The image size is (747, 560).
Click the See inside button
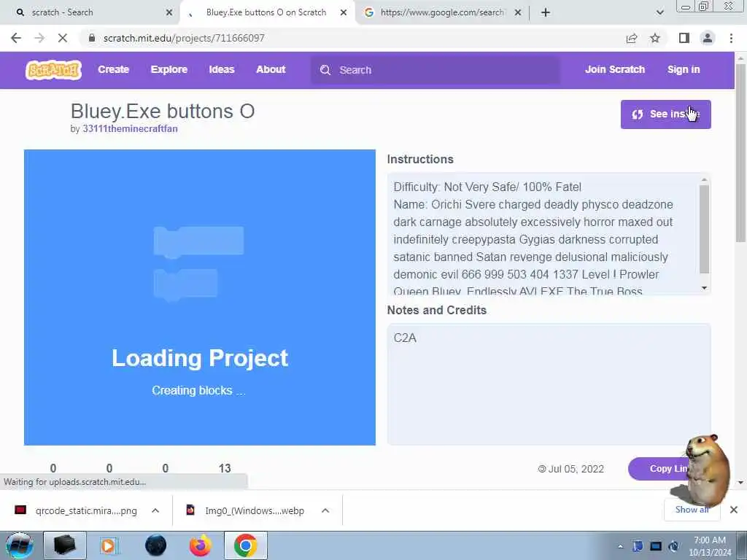665,114
